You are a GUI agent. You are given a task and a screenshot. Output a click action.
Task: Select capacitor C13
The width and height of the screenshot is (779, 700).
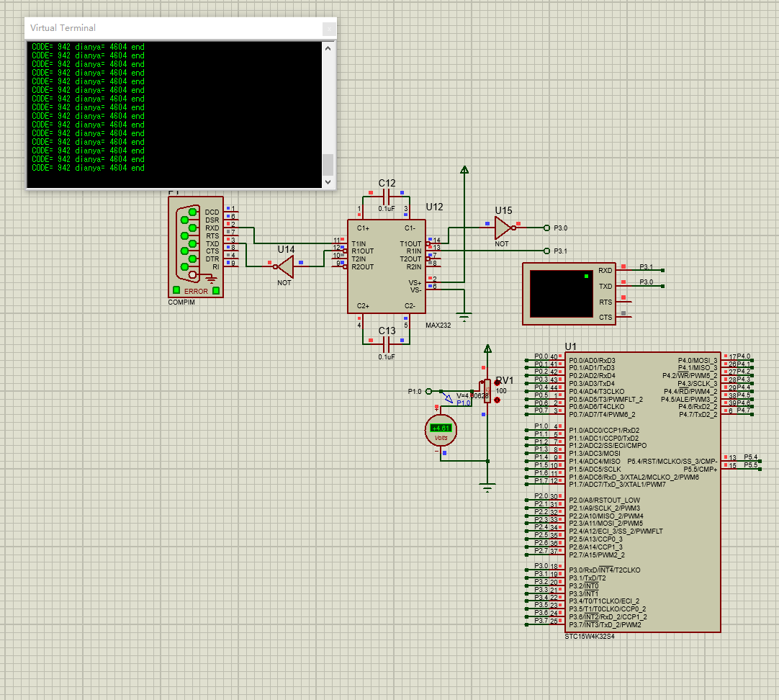387,343
